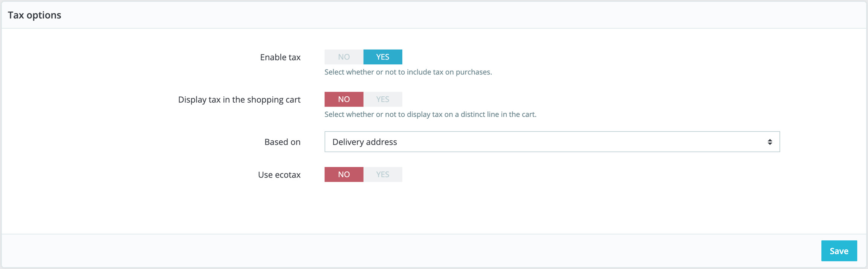Viewport: 868px width, 269px height.
Task: Switch Enable tax to NO
Action: click(344, 57)
